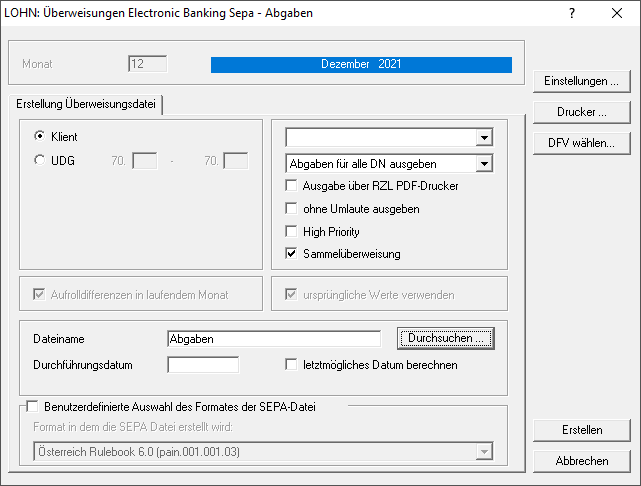Click the Durchführungsdatum input field
The image size is (641, 486).
coord(203,365)
